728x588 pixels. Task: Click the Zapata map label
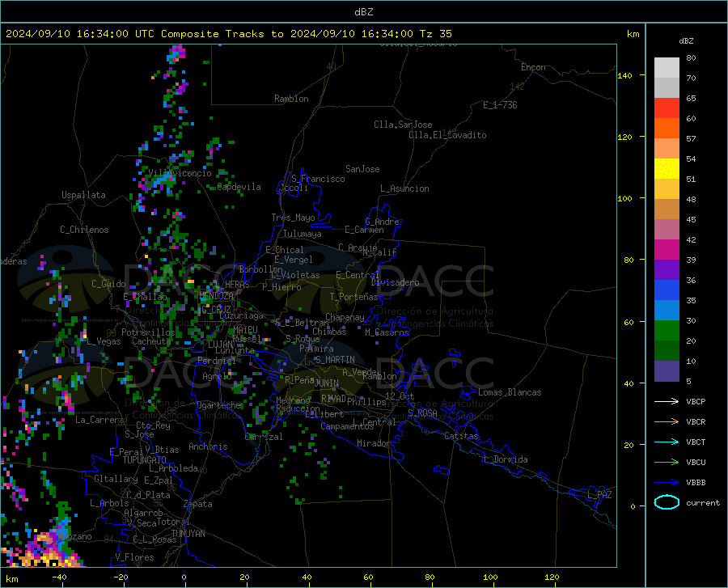[x=198, y=504]
